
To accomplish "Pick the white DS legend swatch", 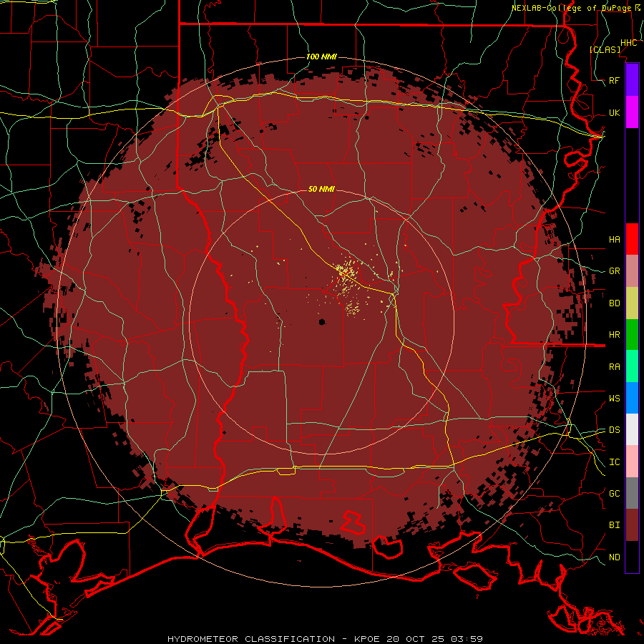I will (x=632, y=429).
